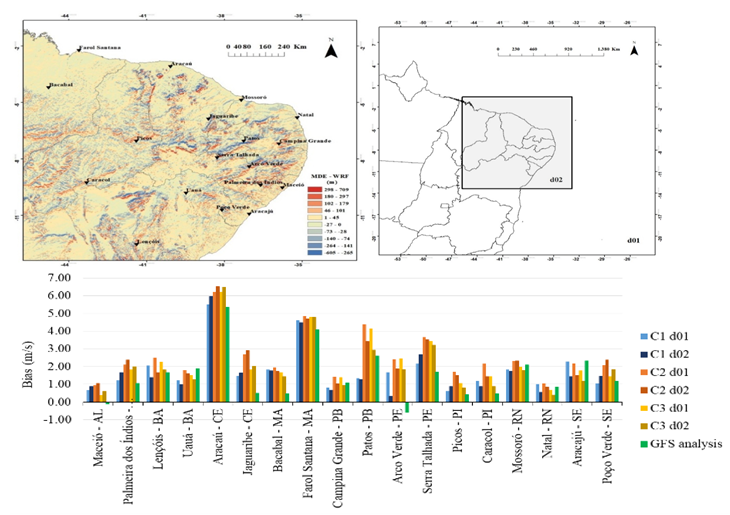
Task: Click the C1 d02 dark blue legend swatch
Action: pyautogui.click(x=644, y=354)
